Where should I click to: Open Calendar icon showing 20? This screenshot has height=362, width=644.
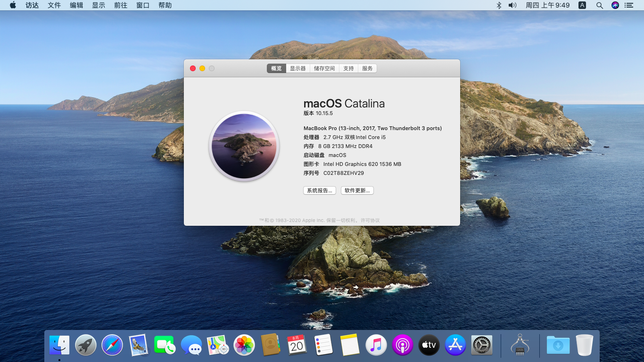click(x=297, y=346)
